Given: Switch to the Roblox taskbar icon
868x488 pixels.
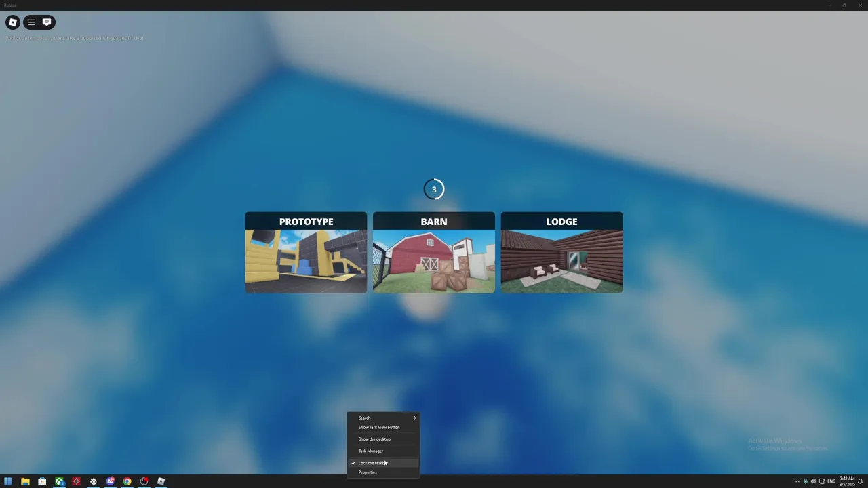Looking at the screenshot, I should pos(161,481).
